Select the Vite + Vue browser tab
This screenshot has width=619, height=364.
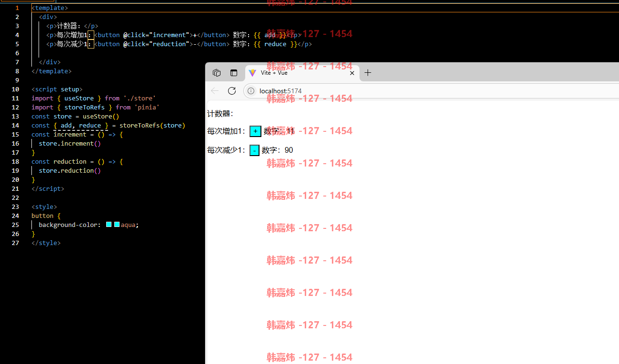click(x=302, y=73)
